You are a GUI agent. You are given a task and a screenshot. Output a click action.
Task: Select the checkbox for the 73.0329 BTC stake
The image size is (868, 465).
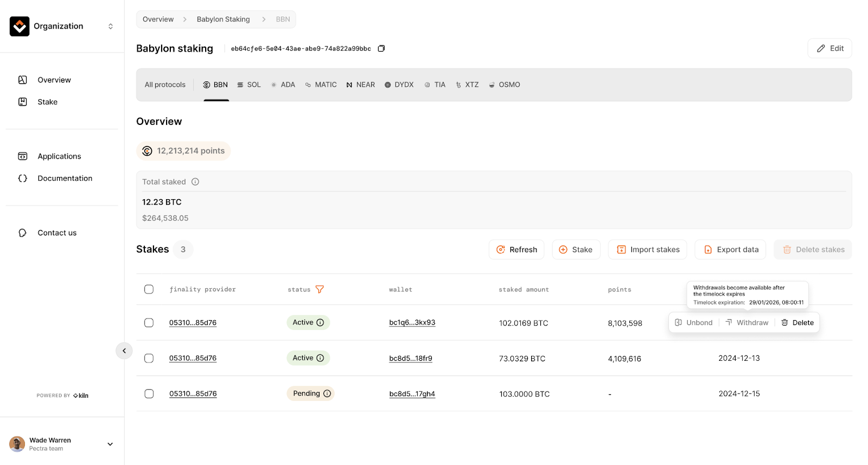pos(149,358)
